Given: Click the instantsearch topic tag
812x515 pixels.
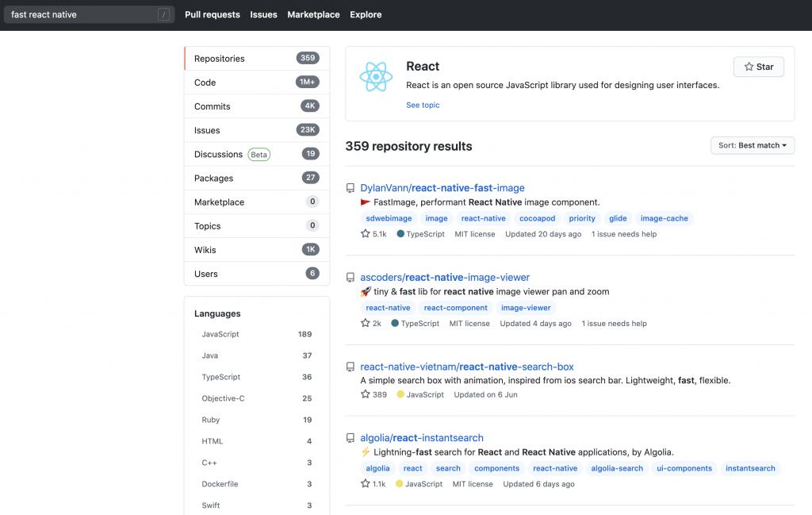Looking at the screenshot, I should point(750,468).
